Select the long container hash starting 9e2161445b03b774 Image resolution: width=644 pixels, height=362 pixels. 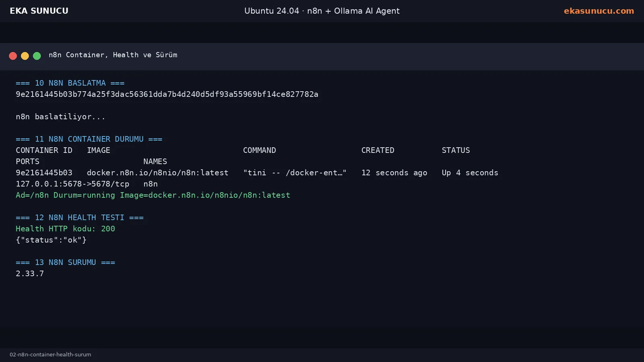point(167,94)
